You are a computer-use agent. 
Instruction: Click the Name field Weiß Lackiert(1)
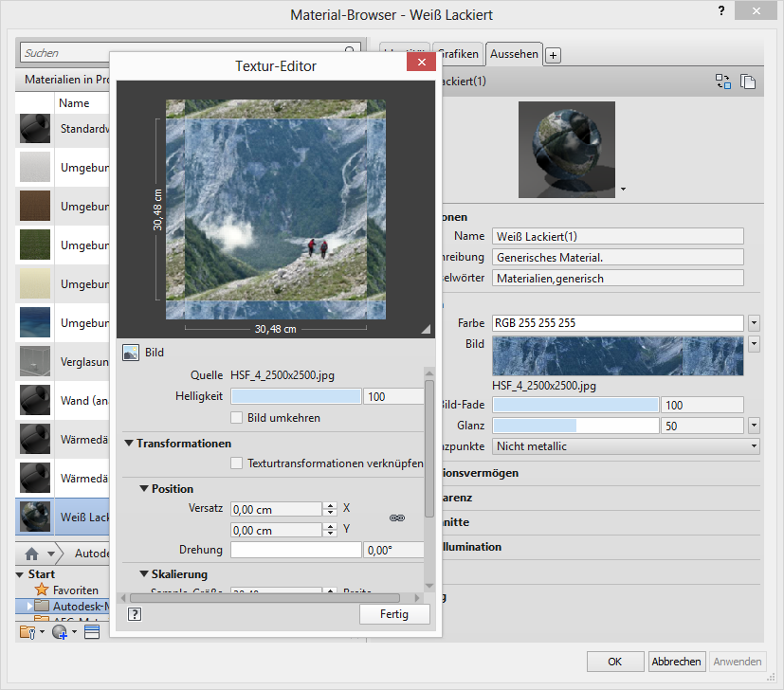(618, 237)
